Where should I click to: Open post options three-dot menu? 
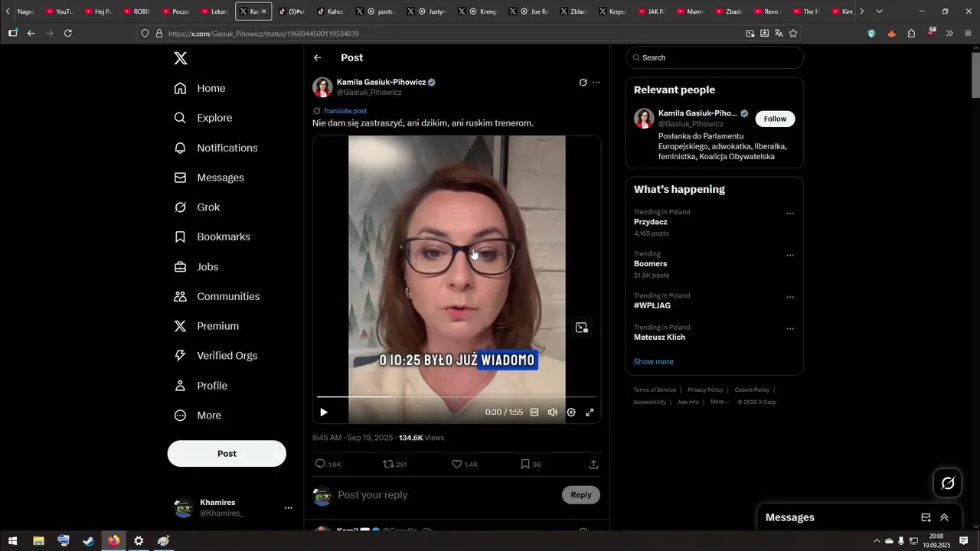click(596, 83)
